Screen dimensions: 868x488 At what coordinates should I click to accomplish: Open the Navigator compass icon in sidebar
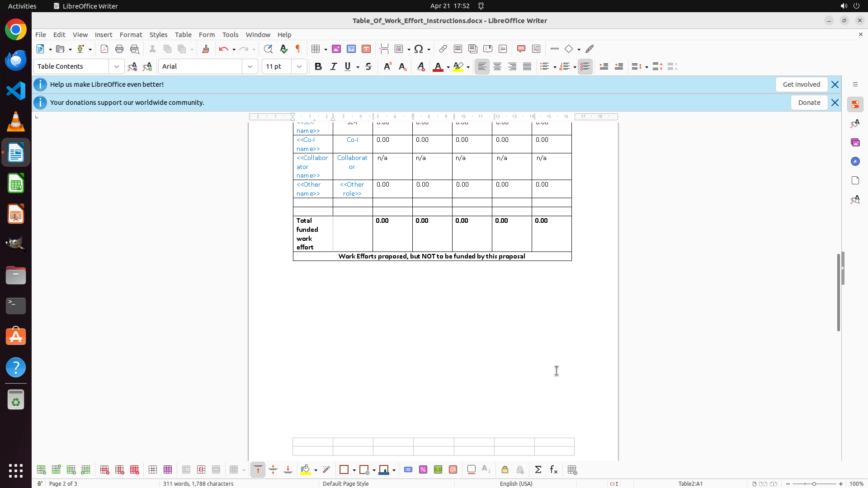pos(855,161)
